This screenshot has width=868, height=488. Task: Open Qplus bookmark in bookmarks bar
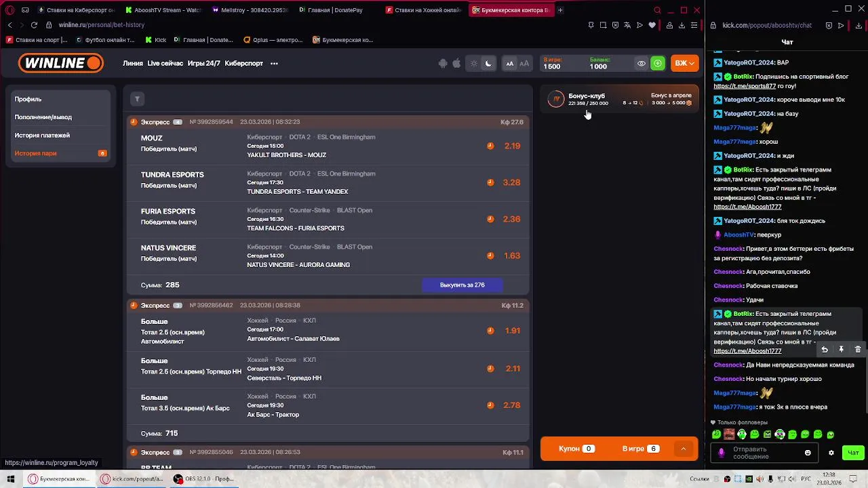point(273,40)
